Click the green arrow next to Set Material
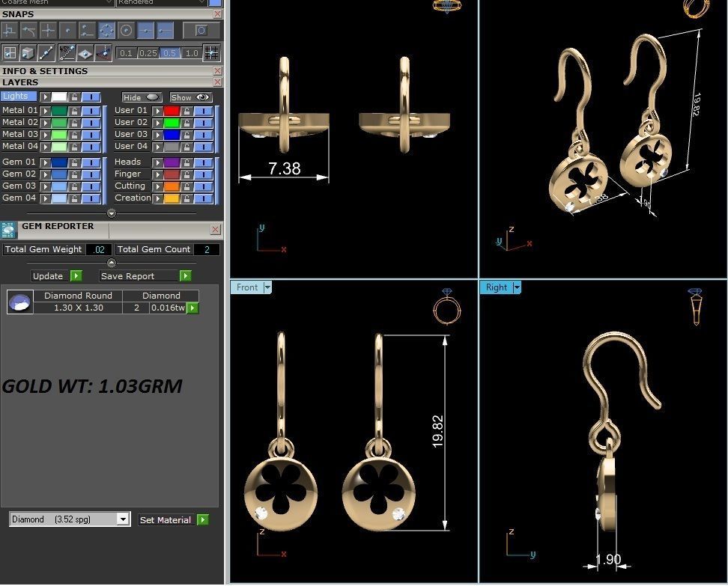This screenshot has height=586, width=728. 203,519
